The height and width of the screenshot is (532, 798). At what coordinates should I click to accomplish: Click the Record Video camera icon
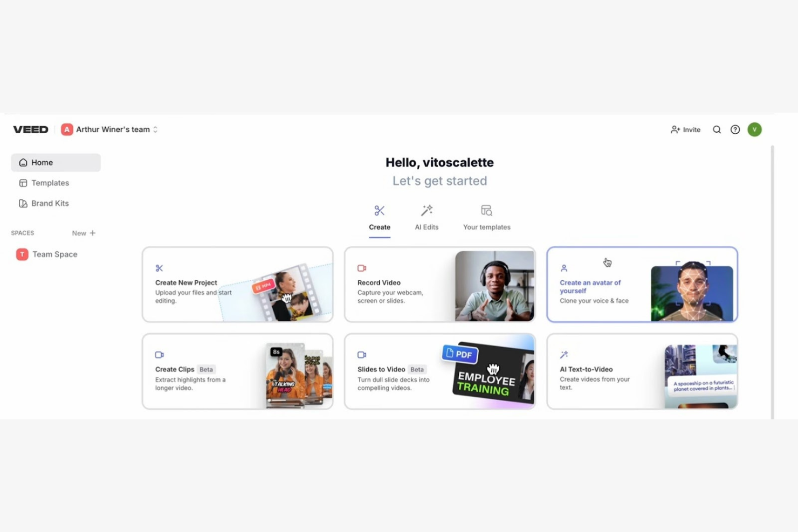(x=361, y=267)
